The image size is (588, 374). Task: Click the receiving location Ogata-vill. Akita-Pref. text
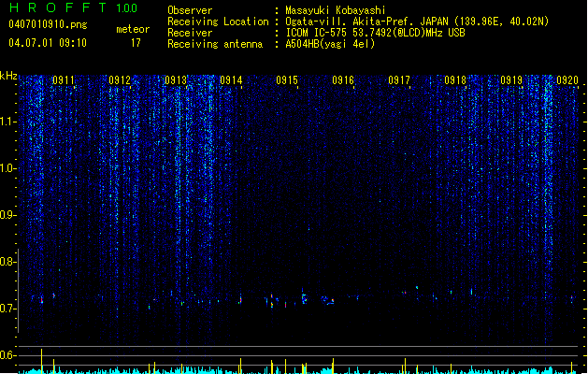click(350, 22)
